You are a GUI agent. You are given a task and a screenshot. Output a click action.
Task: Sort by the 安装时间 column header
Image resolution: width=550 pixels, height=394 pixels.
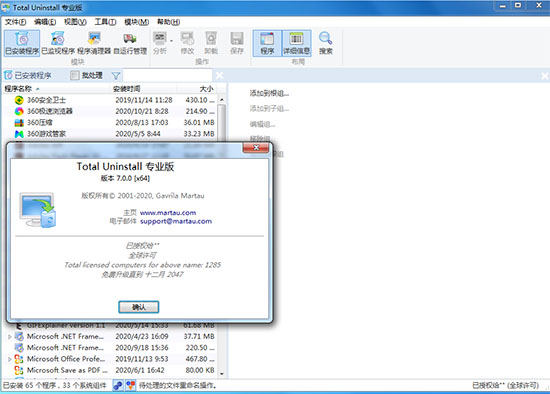point(143,89)
